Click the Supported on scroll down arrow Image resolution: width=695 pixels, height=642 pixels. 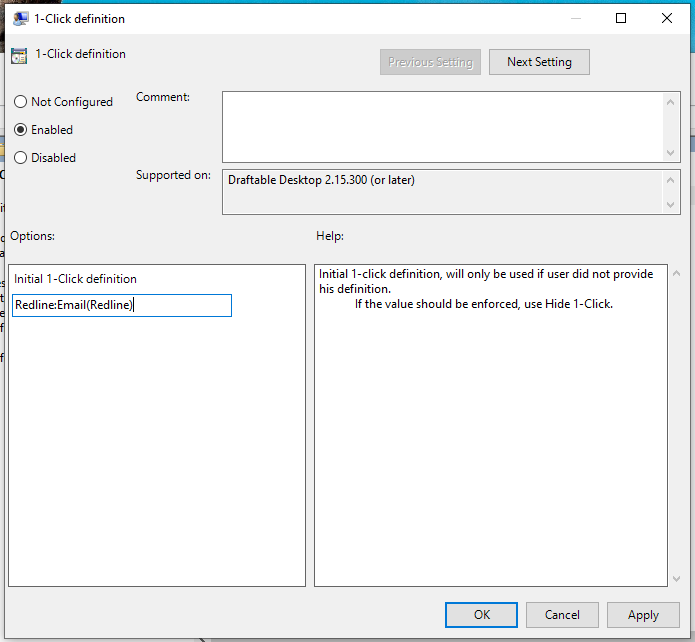(x=671, y=205)
